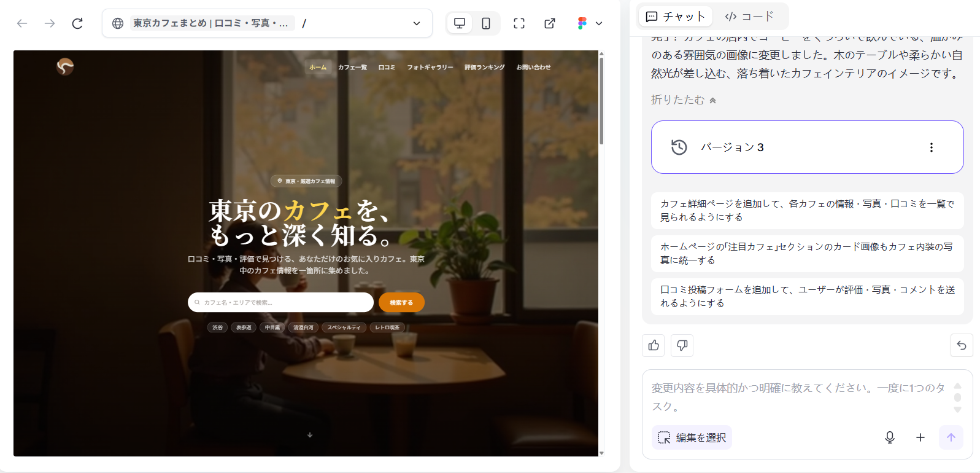Select the 清澄白河 tag chip
The image size is (980, 473).
[303, 327]
